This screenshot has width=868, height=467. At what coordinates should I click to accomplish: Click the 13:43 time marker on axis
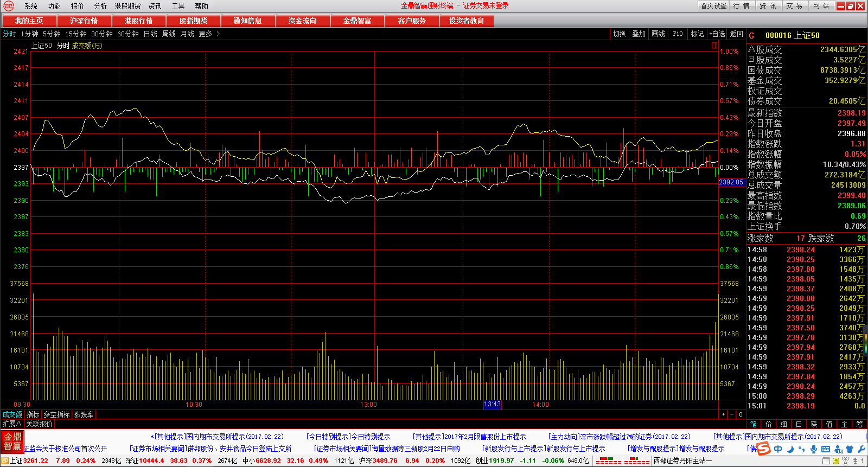(492, 405)
